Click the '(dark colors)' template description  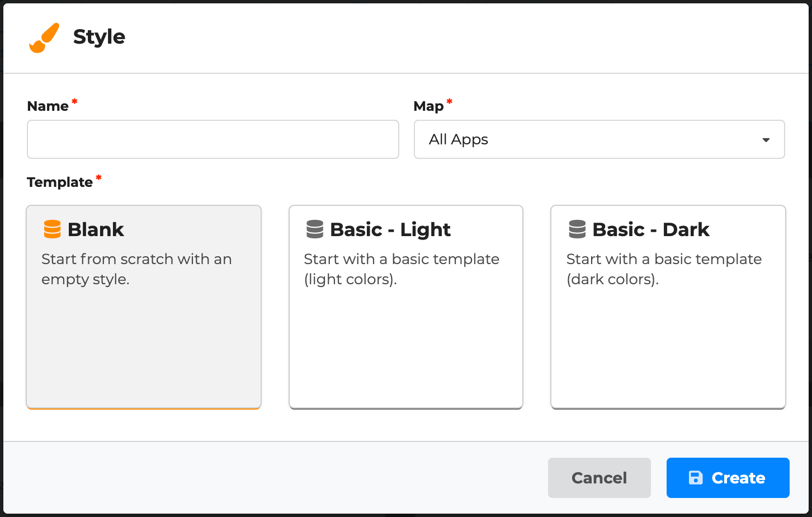pyautogui.click(x=612, y=279)
